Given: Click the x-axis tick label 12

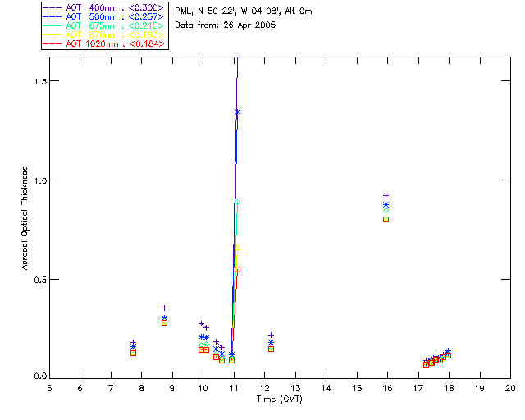Looking at the screenshot, I should (x=264, y=388).
